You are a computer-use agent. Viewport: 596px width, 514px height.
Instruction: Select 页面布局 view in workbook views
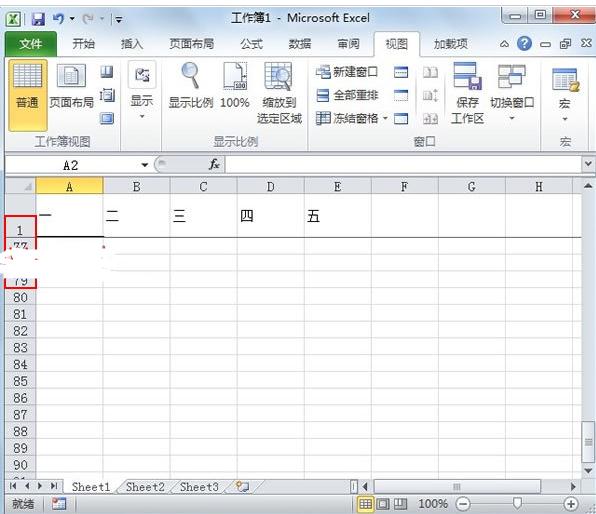[71, 87]
